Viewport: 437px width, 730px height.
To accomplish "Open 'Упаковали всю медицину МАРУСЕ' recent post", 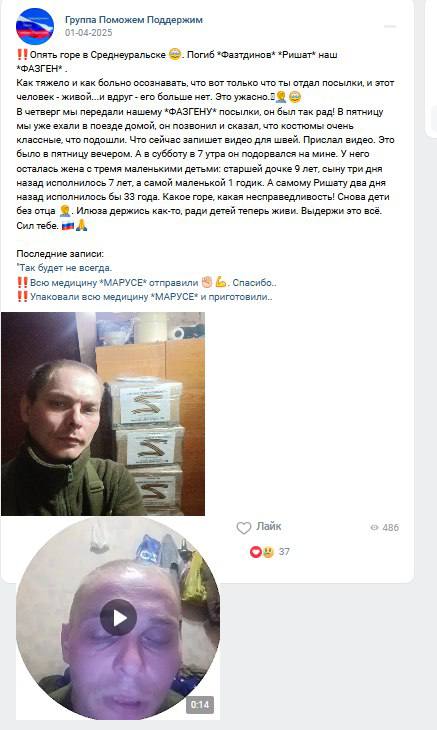I will click(144, 297).
